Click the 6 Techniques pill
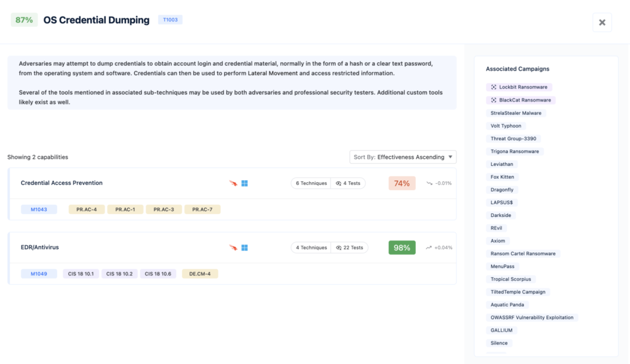 point(311,183)
